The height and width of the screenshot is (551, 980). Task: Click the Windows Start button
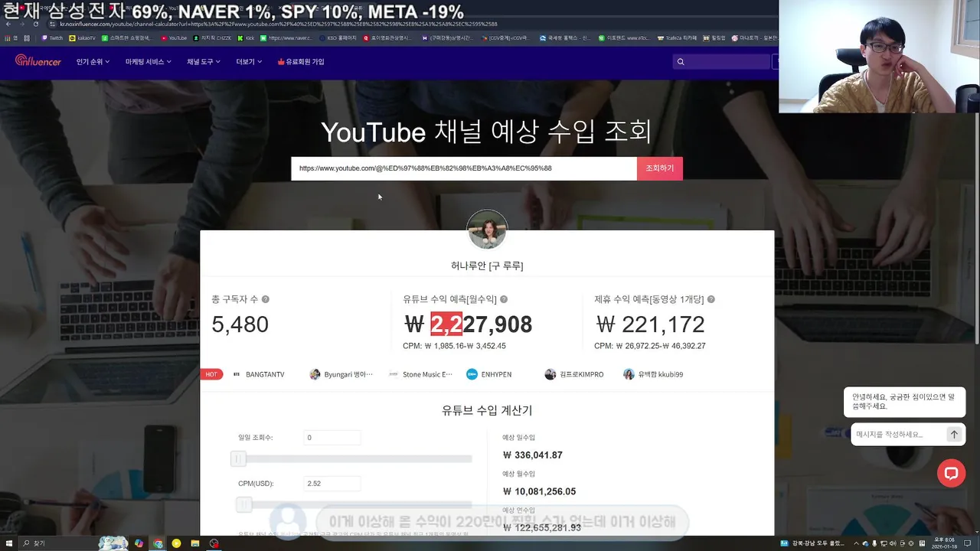pyautogui.click(x=8, y=543)
